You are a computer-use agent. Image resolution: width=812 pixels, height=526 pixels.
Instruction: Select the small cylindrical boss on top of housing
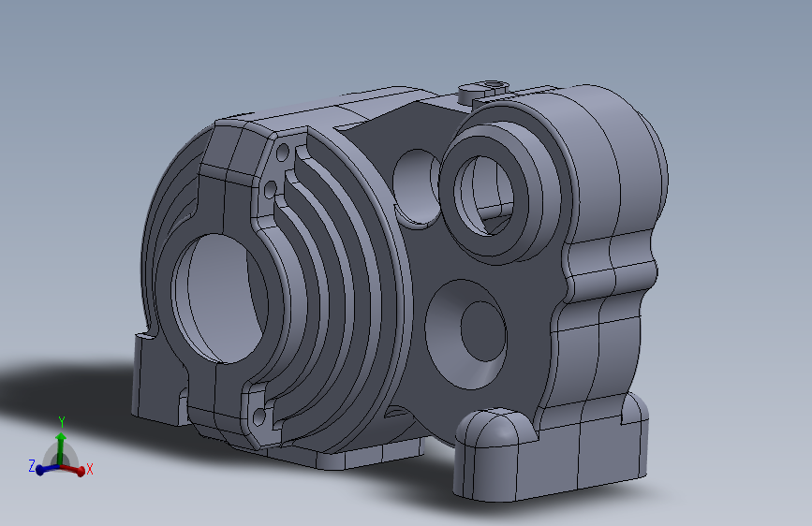click(x=483, y=92)
